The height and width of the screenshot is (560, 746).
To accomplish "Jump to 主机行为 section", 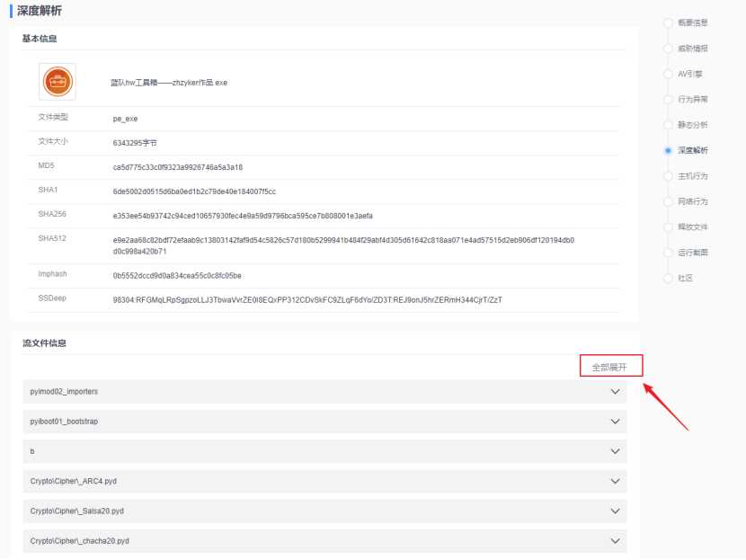I will click(692, 176).
